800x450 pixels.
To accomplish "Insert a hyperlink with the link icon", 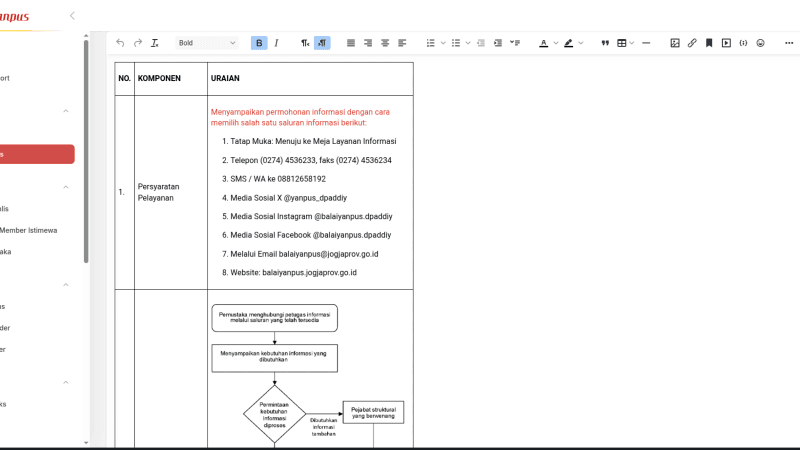I will click(692, 43).
